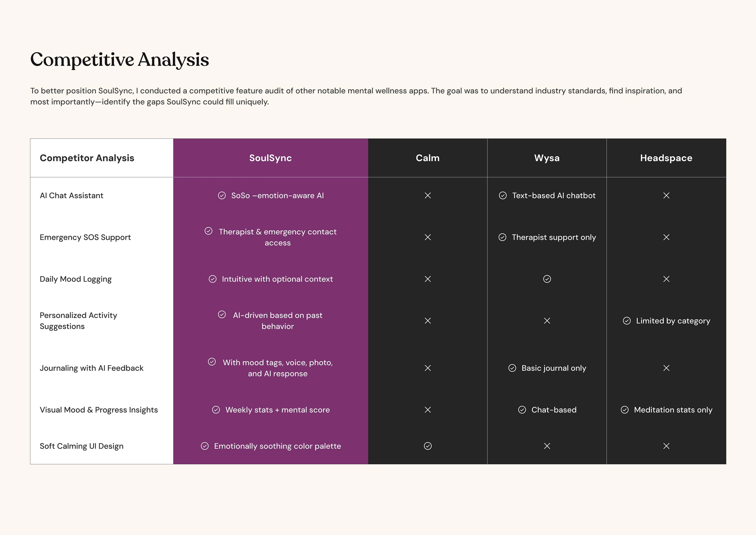
Task: Click Wysa's checkmark in Daily Mood Logging row
Action: pos(547,279)
